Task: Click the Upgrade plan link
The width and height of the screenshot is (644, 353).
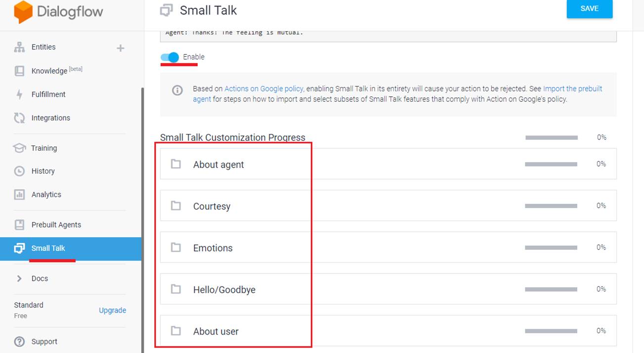Action: [x=112, y=310]
